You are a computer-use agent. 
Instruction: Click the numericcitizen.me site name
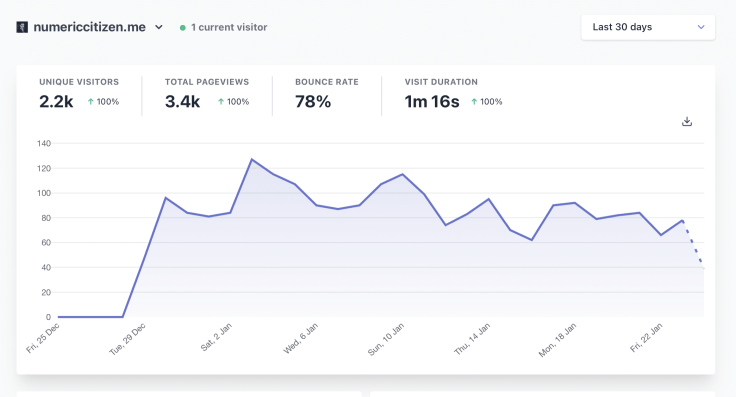click(90, 27)
